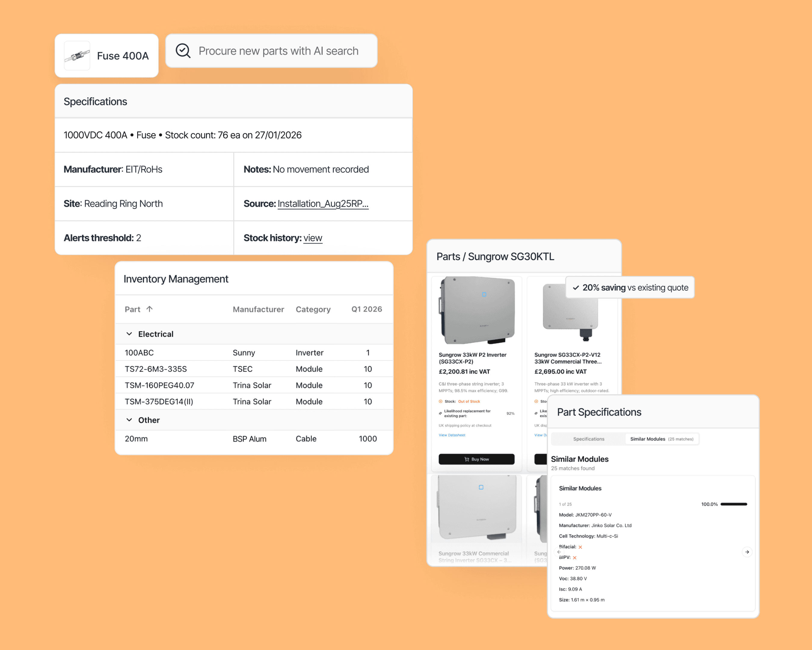Open the View Datasheet link
812x650 pixels.
click(x=452, y=435)
